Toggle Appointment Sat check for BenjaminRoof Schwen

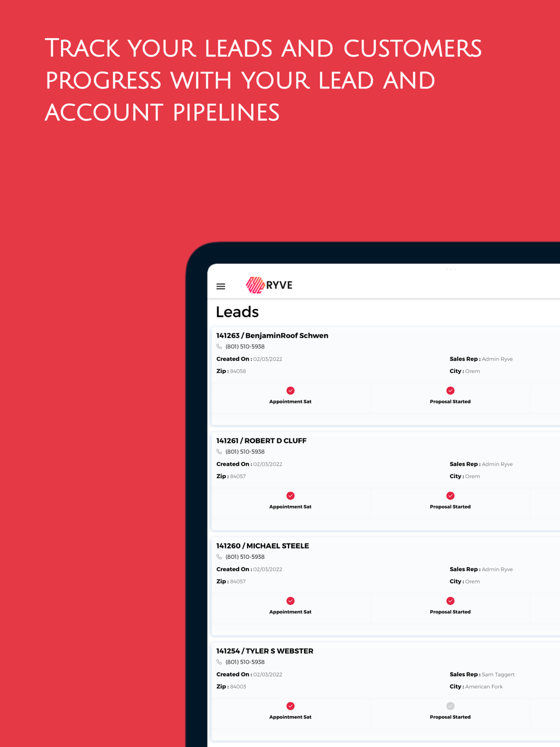click(291, 390)
